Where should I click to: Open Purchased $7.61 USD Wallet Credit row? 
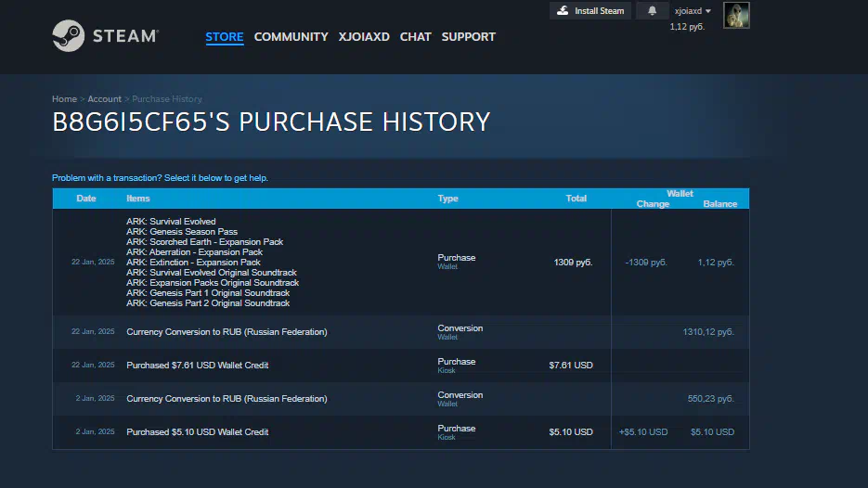[x=401, y=366]
